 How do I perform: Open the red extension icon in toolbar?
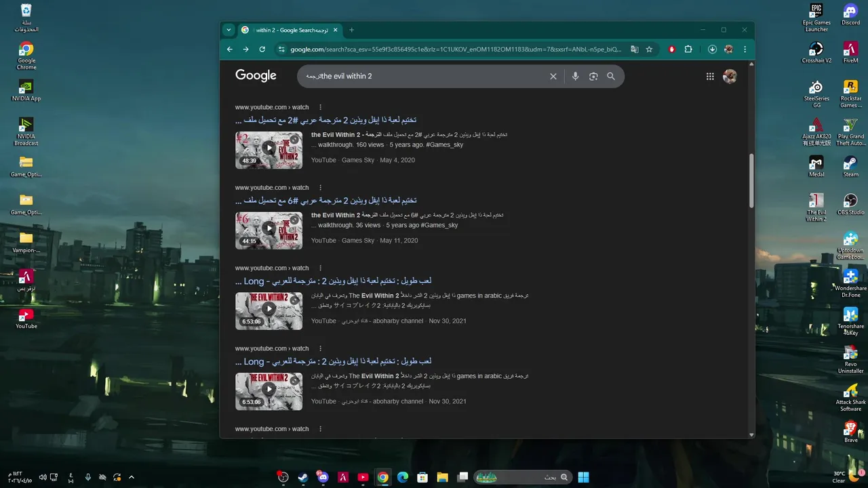(672, 49)
